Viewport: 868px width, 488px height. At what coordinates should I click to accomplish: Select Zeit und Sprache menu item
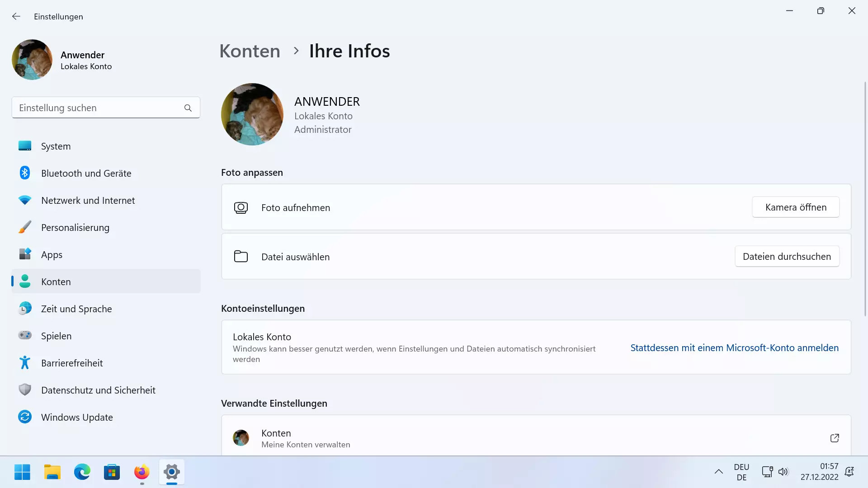(106, 309)
